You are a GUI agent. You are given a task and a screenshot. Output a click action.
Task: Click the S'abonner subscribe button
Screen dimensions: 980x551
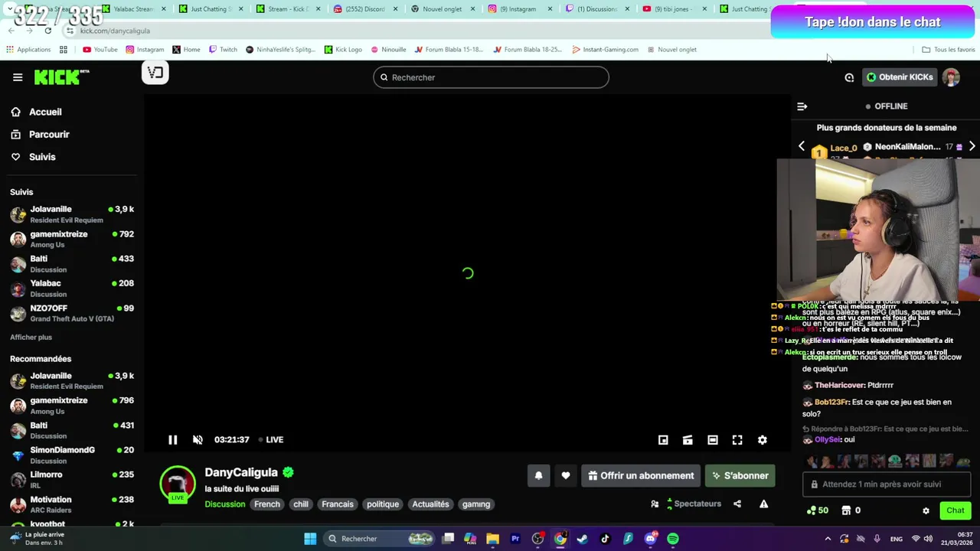(740, 475)
